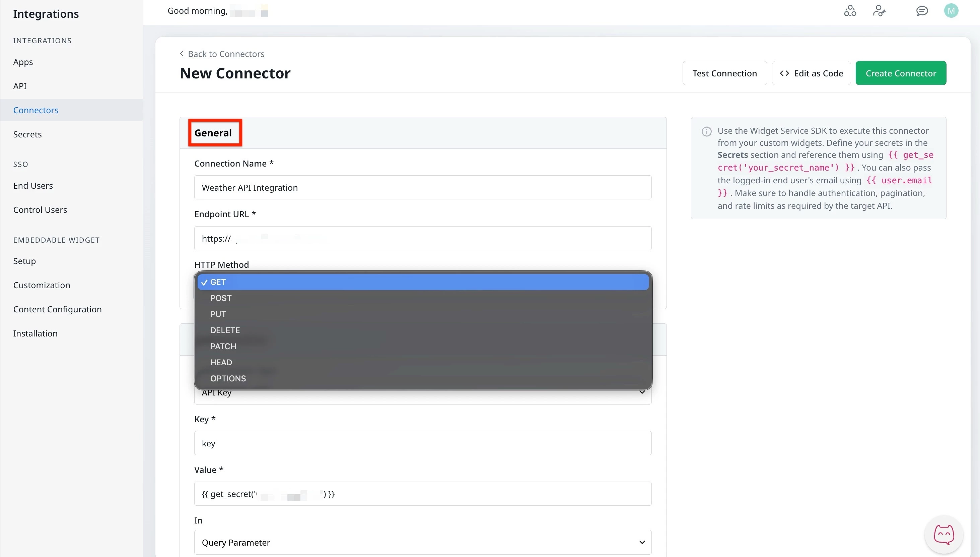Click the M profile avatar

point(951,10)
